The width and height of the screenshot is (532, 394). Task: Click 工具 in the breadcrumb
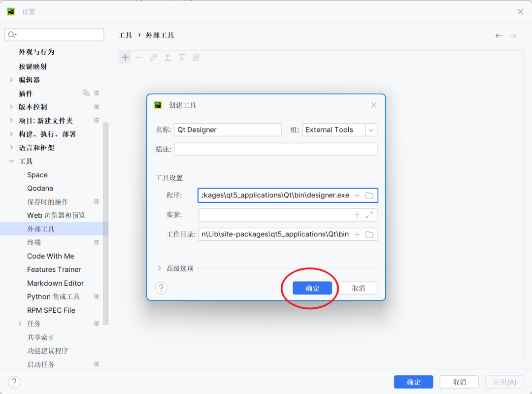coord(125,35)
